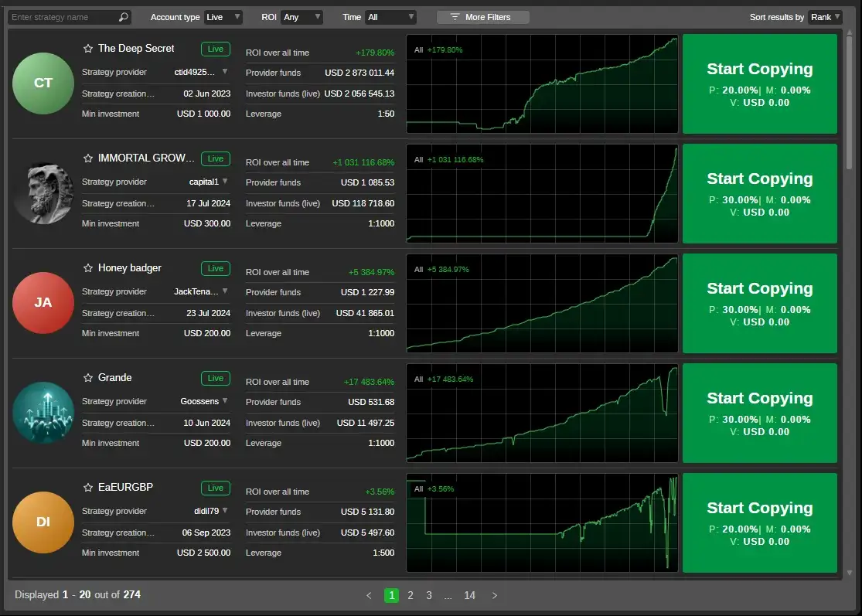Click the Grande strategy avatar image

click(43, 412)
